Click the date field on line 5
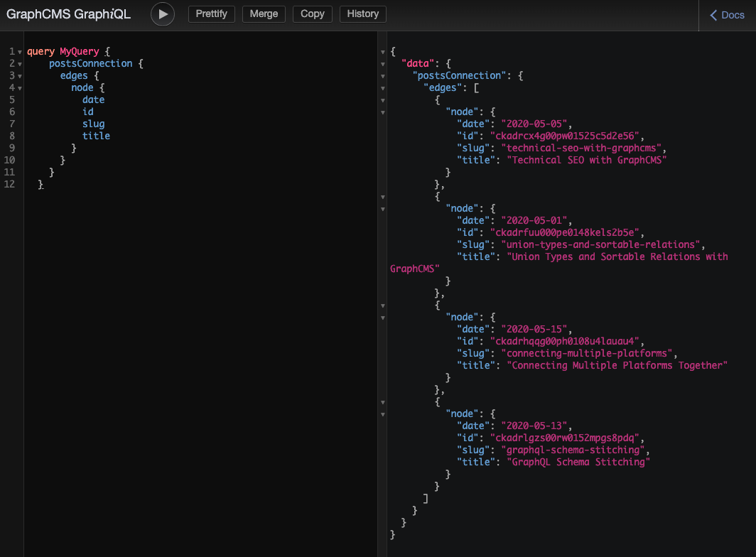This screenshot has height=557, width=756. point(93,99)
